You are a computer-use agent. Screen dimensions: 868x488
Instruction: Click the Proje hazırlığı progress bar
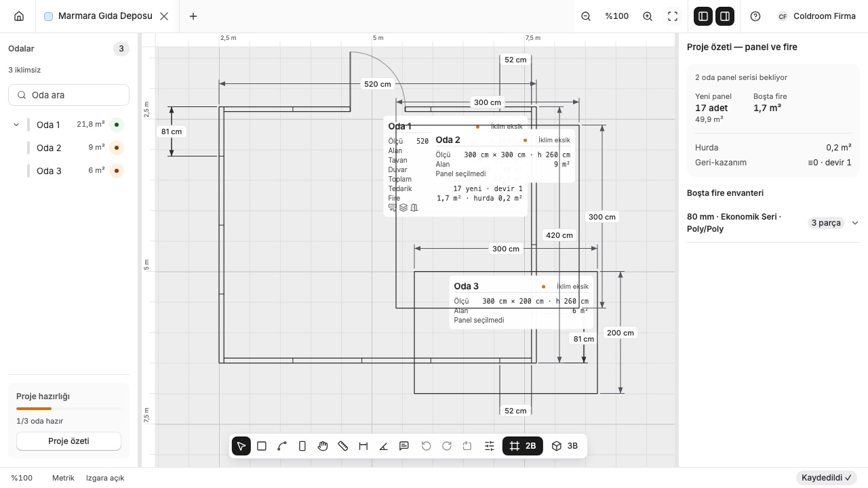68,409
